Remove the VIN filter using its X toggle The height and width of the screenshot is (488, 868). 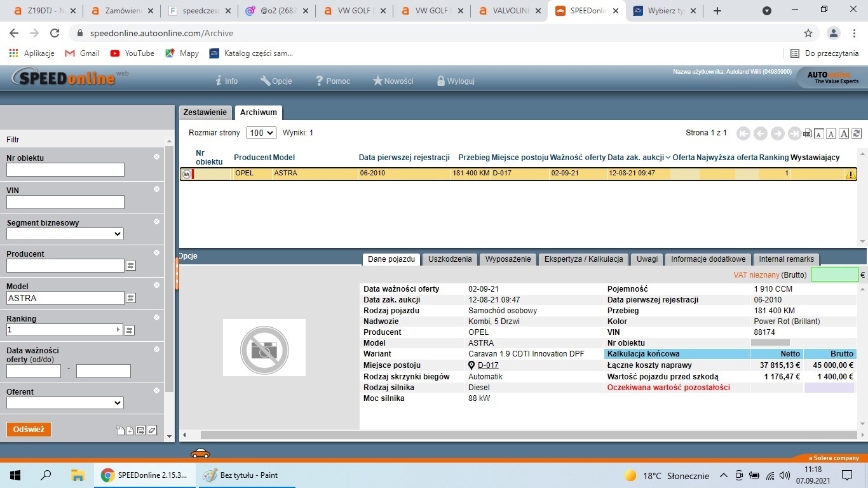tap(156, 189)
